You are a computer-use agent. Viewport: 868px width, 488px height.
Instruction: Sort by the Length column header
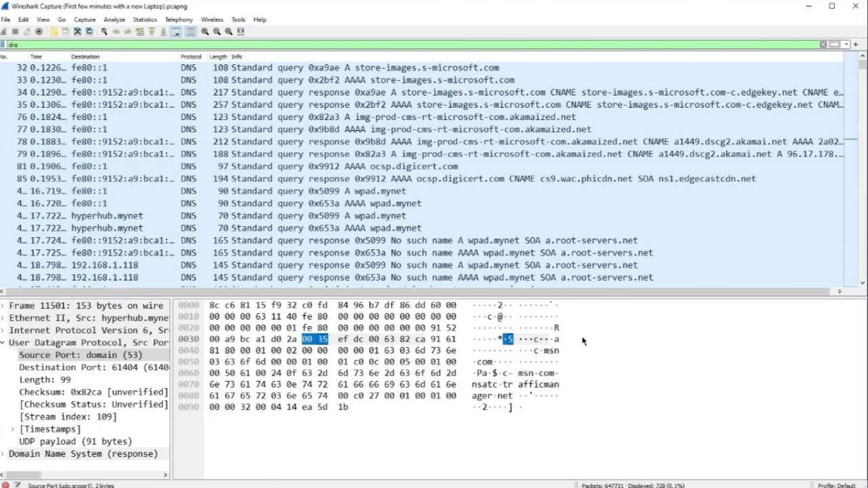coord(218,56)
